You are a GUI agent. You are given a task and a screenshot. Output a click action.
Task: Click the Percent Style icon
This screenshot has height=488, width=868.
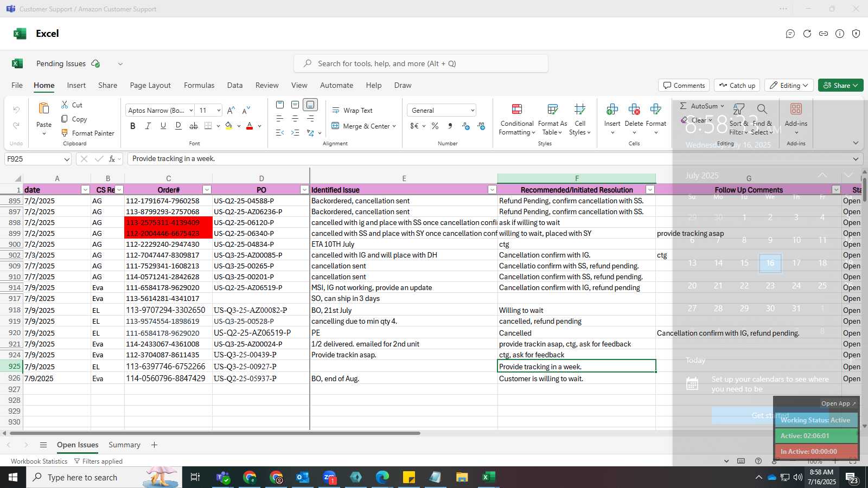point(435,126)
